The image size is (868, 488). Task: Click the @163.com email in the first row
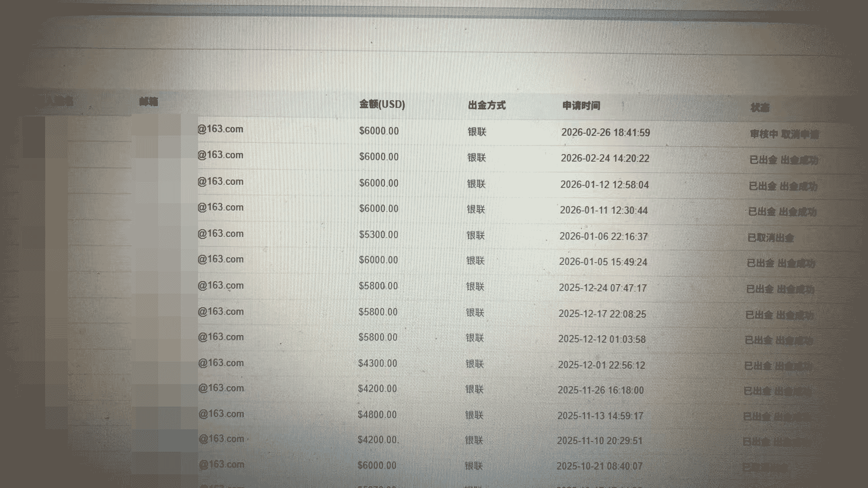[x=220, y=129]
